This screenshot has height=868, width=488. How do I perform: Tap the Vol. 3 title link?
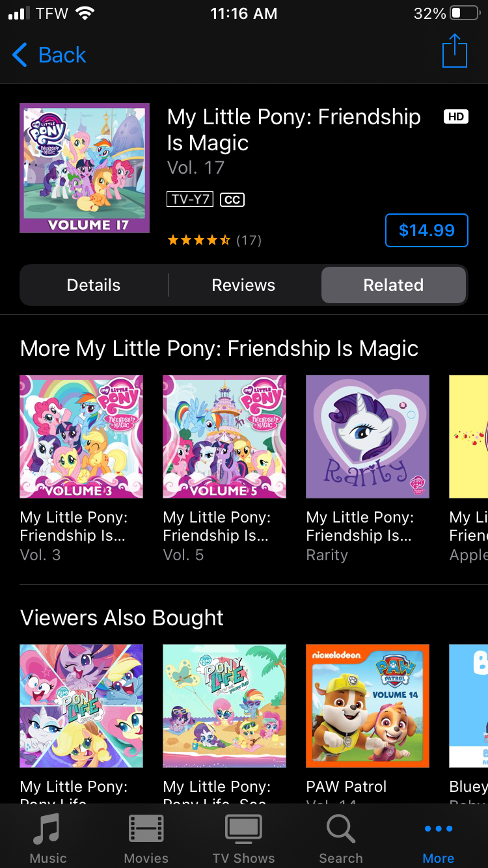pos(74,526)
